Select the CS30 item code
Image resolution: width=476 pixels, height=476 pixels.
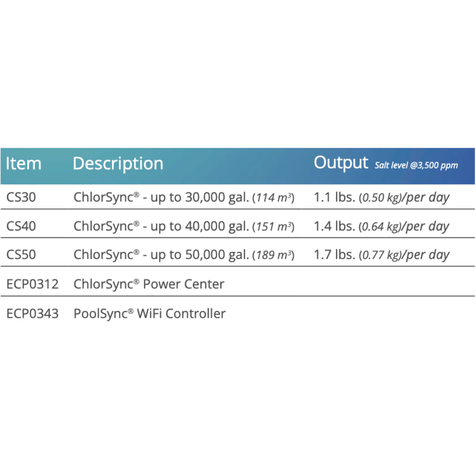(x=21, y=197)
